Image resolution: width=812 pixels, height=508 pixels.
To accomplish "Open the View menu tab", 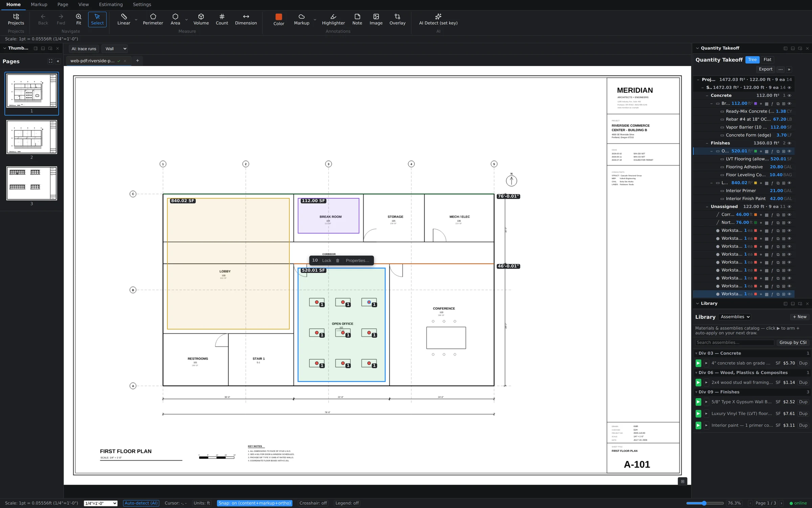I will [83, 4].
